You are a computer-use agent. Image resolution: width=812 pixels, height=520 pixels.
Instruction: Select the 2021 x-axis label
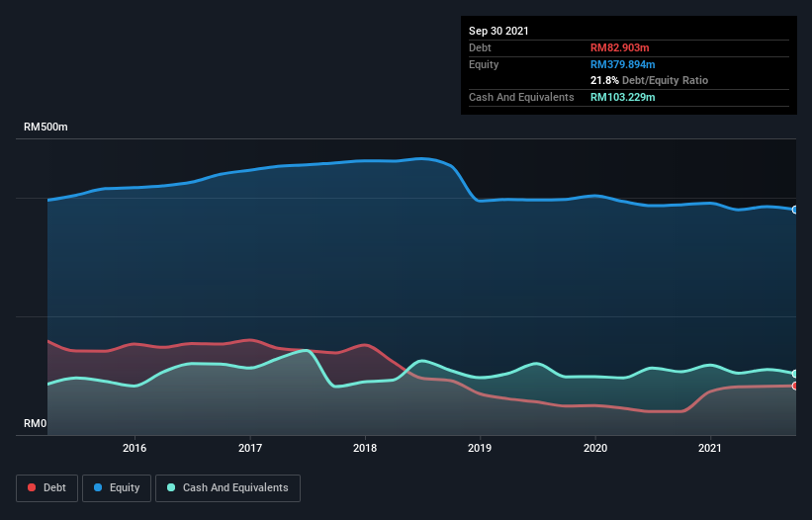[x=710, y=448]
